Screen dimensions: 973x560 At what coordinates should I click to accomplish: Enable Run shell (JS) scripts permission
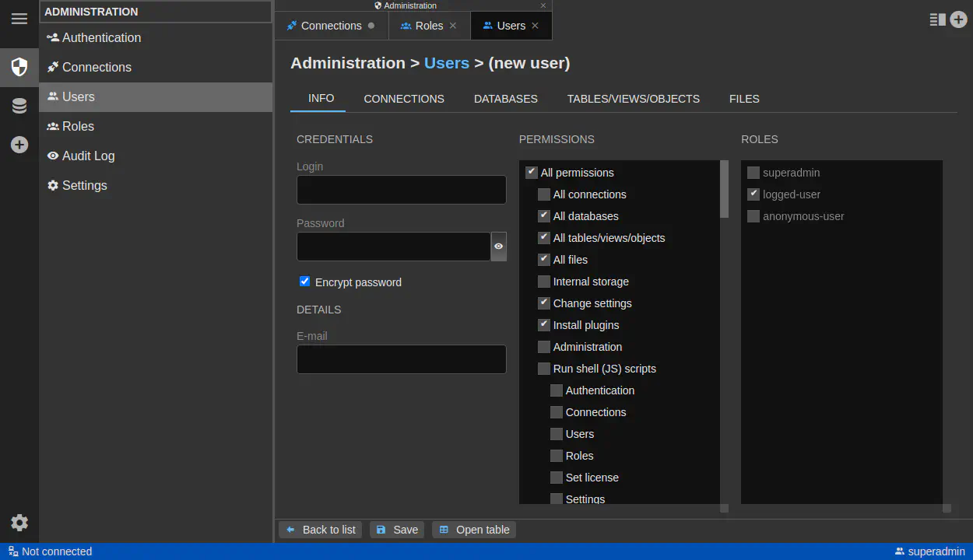click(544, 369)
